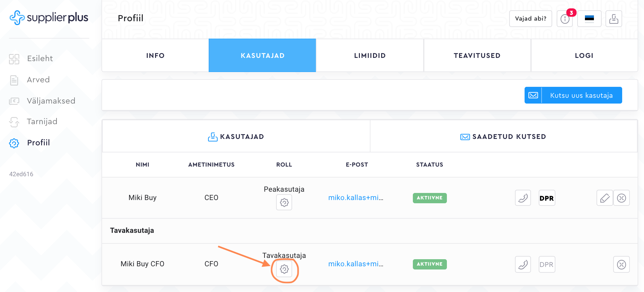Edit Miki Buy with the pencil icon
Viewport: 644px width, 292px height.
point(605,198)
